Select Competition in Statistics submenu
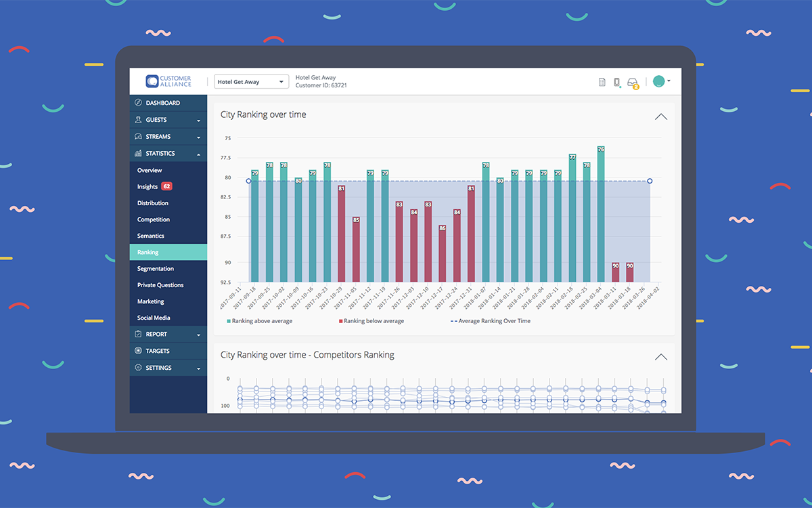Image resolution: width=812 pixels, height=508 pixels. tap(154, 219)
